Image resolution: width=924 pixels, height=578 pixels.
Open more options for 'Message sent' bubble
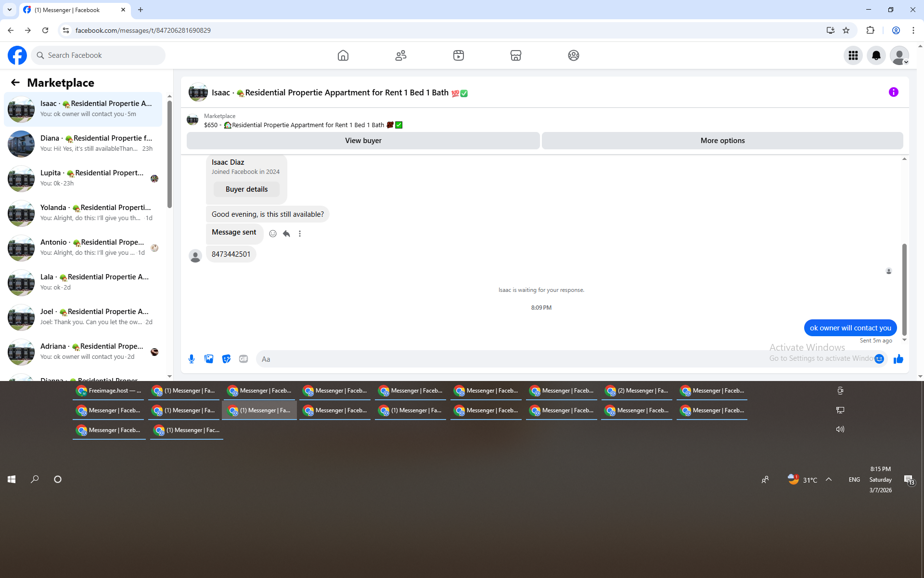pos(300,234)
